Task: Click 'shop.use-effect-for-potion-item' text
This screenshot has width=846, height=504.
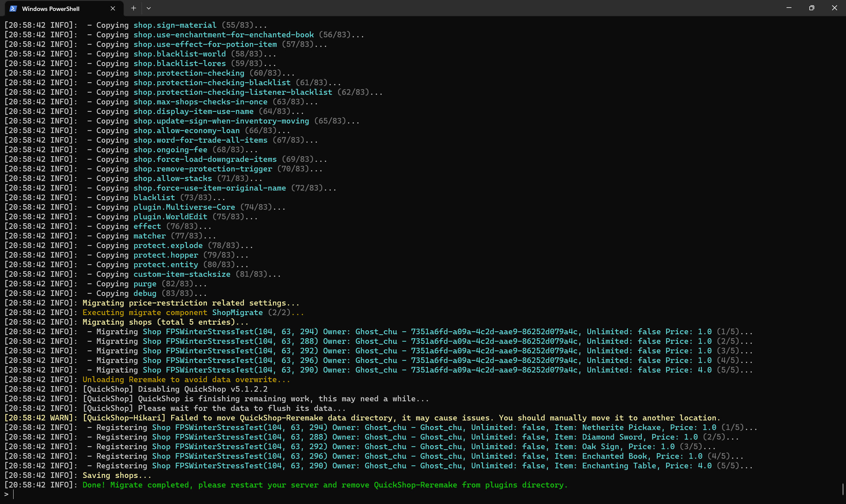Action: pos(205,44)
